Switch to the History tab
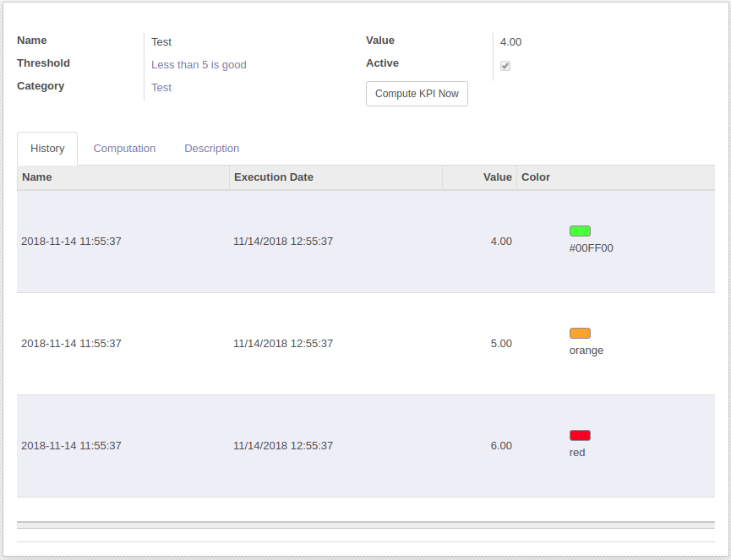 (x=47, y=149)
